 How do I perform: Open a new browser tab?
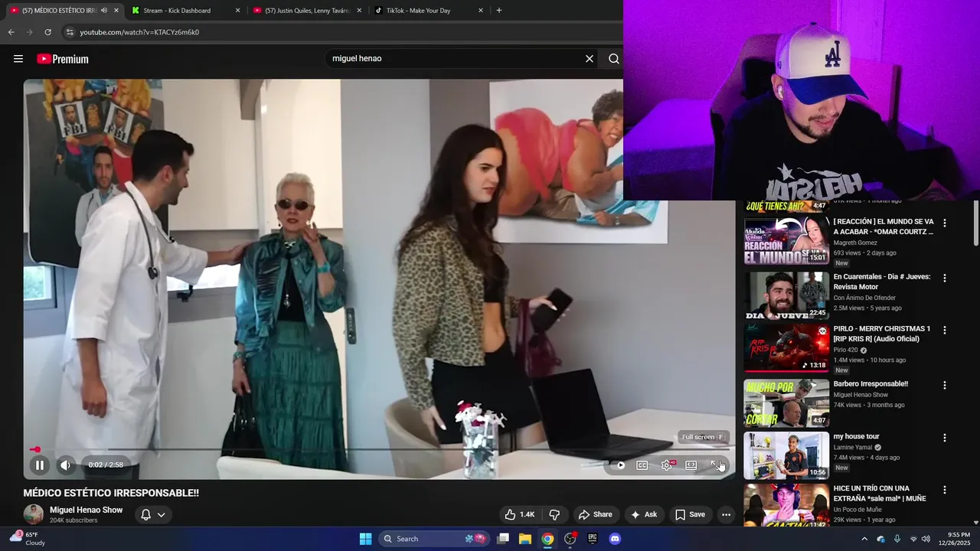(499, 11)
